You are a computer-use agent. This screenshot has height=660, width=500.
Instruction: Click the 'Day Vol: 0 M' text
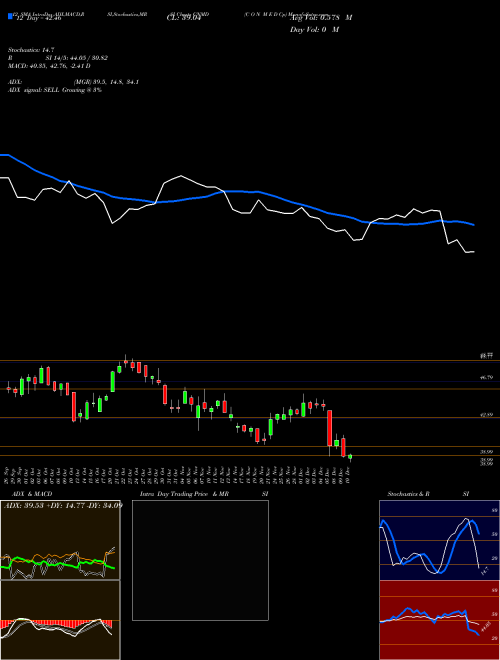point(314,29)
